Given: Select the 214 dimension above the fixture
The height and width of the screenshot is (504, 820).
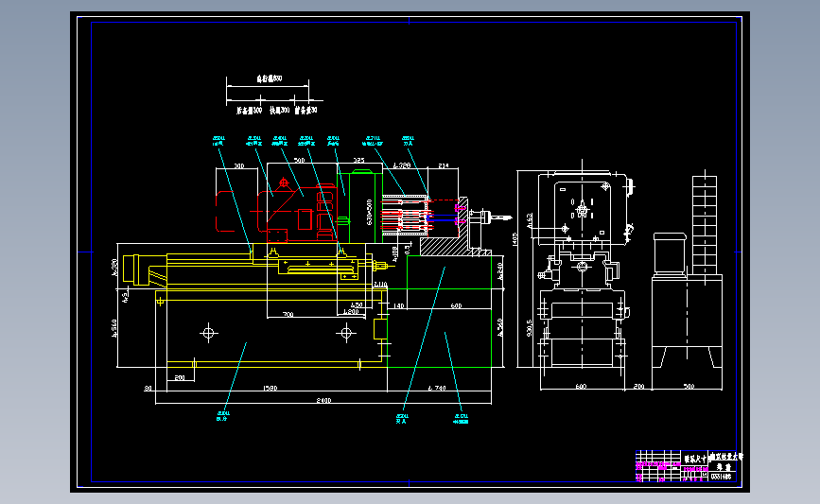Looking at the screenshot, I should (x=444, y=165).
